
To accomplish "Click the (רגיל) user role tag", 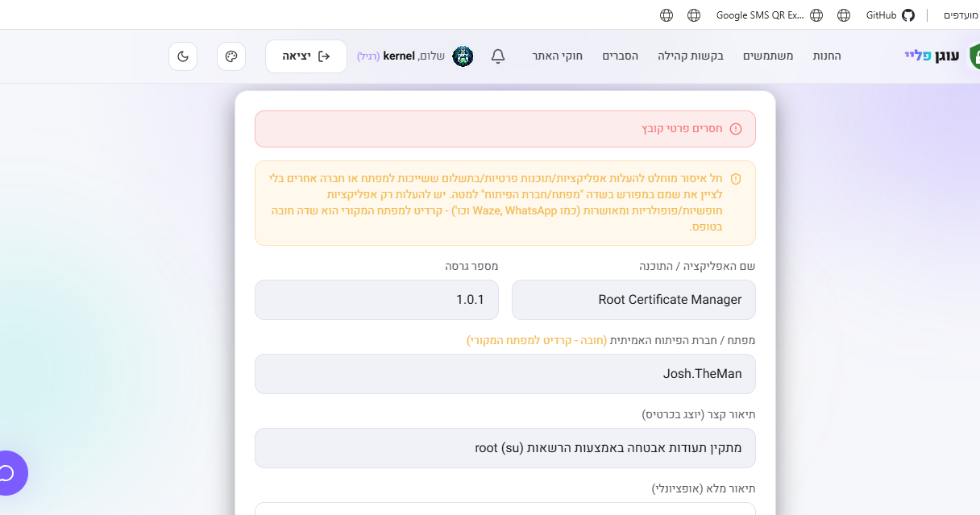I will click(x=367, y=56).
